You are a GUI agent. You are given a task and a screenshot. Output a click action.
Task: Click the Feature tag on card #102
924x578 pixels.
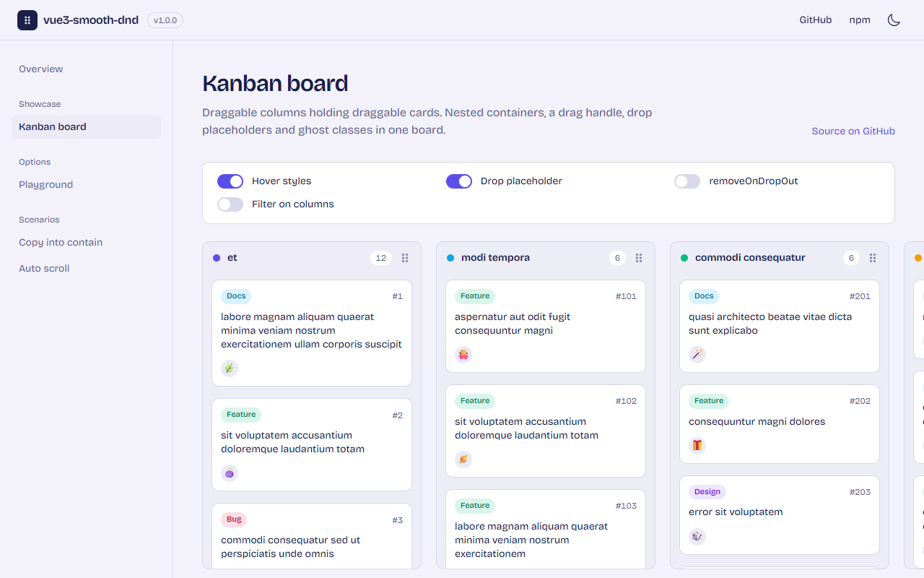tap(475, 401)
